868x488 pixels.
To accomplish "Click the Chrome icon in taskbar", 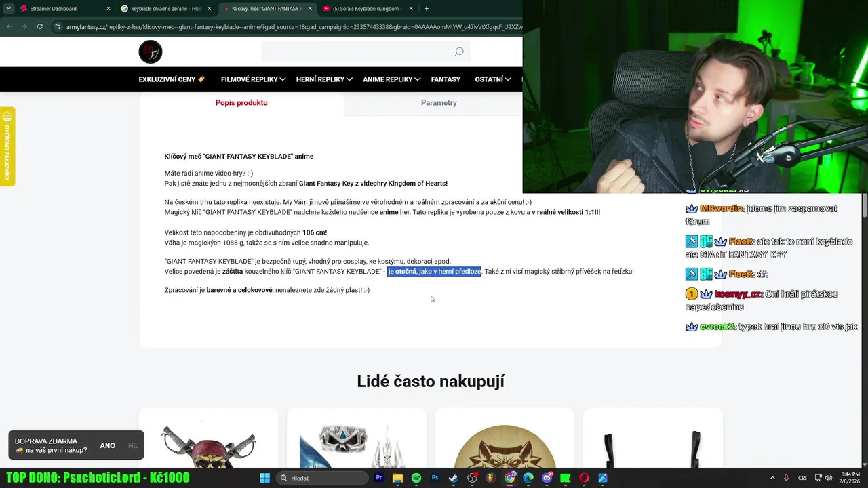I will click(x=509, y=478).
